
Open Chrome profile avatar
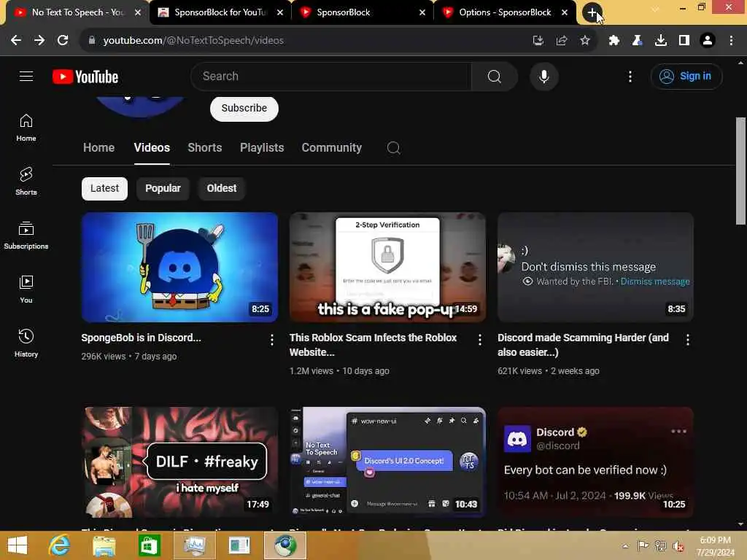point(708,41)
